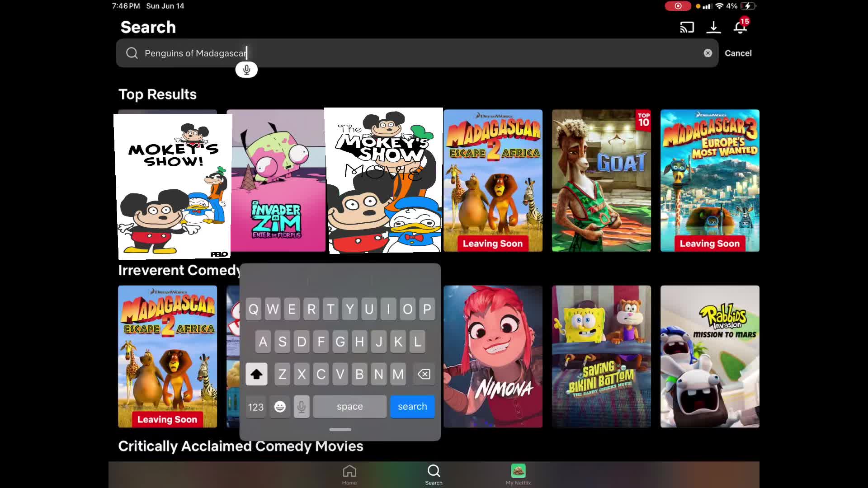Tap the E key
868x488 pixels.
292,309
